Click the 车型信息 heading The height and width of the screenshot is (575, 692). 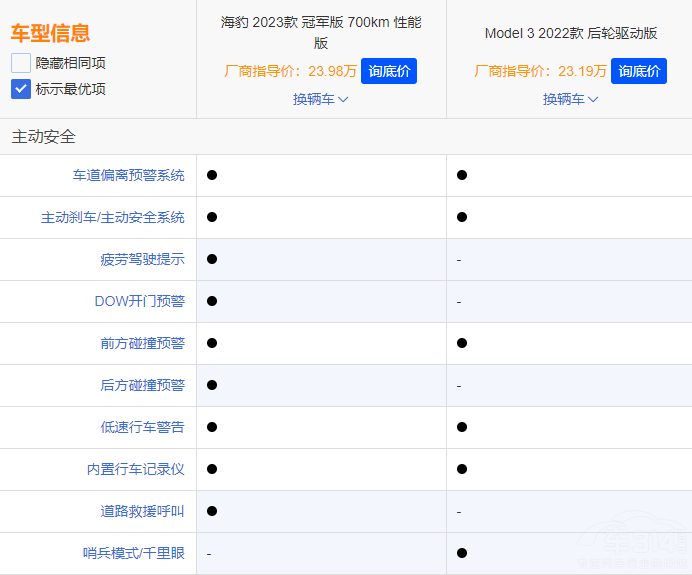pyautogui.click(x=50, y=33)
